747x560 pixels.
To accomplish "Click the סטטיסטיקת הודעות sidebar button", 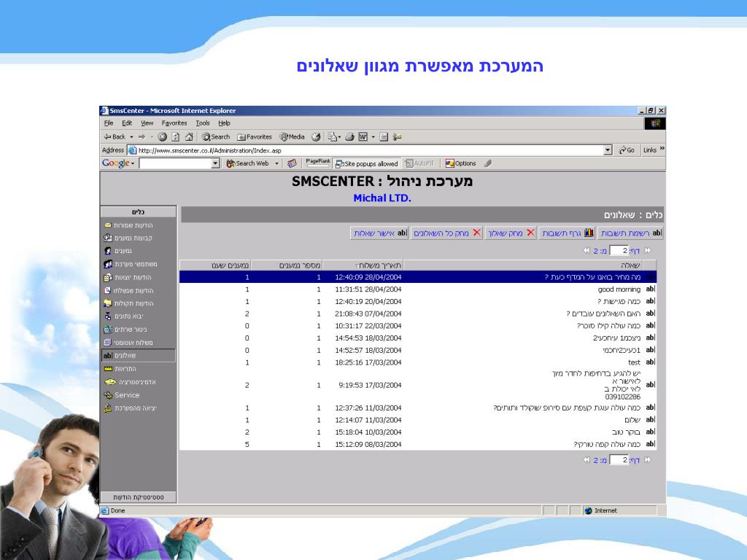I will point(138,497).
